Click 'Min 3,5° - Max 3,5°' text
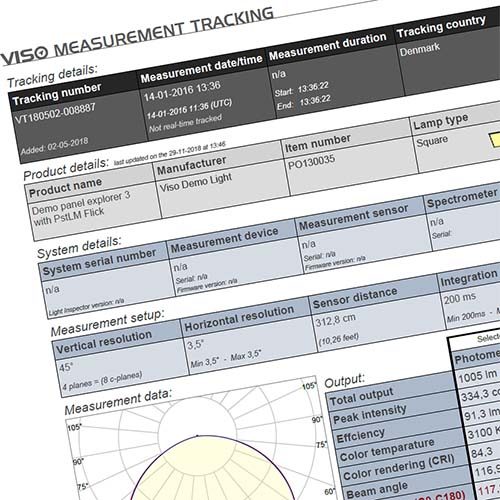The width and height of the screenshot is (500, 500). [x=226, y=359]
